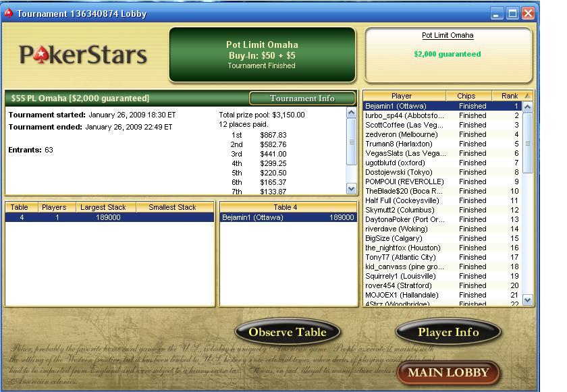
Task: Minimize the Tournament Lobby window
Action: coord(497,13)
